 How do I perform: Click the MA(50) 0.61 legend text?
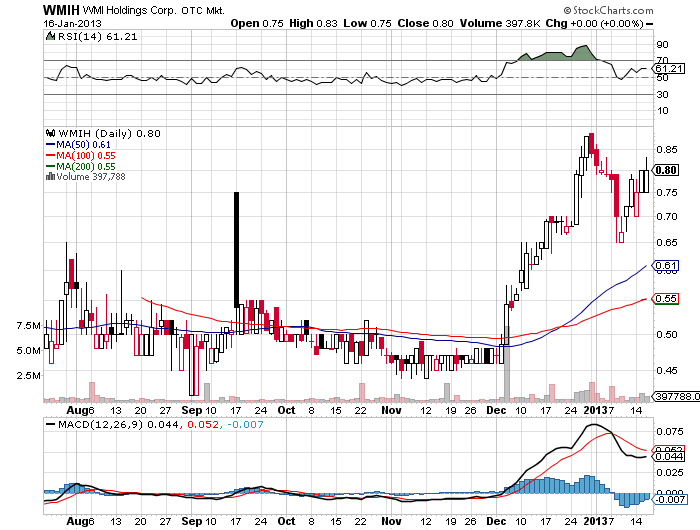coord(83,145)
